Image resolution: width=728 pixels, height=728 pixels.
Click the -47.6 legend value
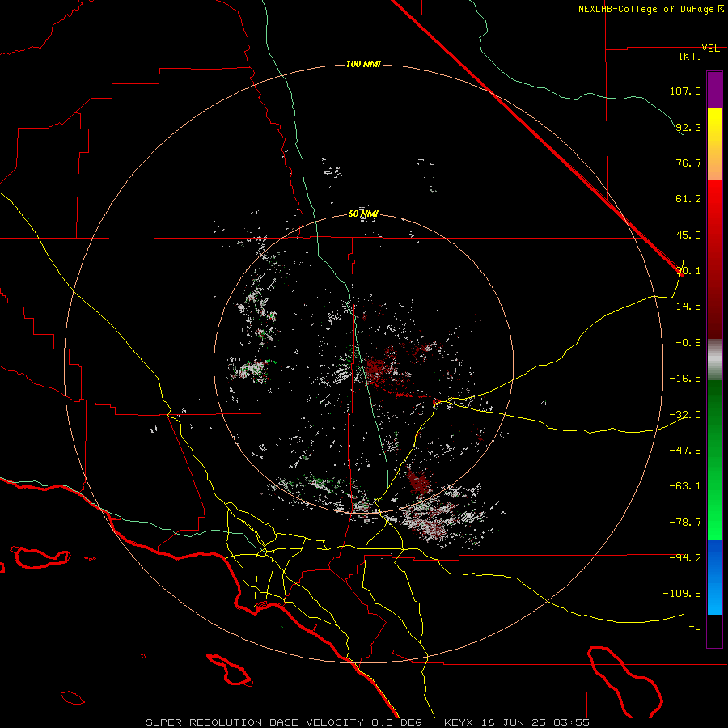click(x=685, y=451)
